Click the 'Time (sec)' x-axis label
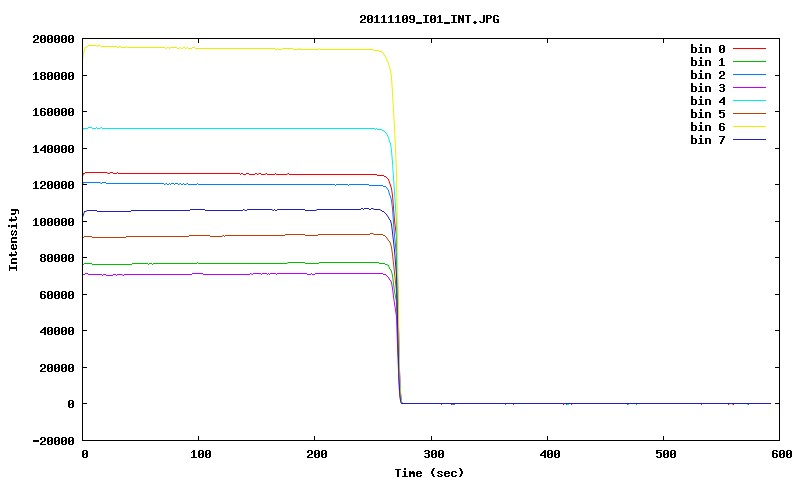Image resolution: width=800 pixels, height=480 pixels. tap(429, 473)
